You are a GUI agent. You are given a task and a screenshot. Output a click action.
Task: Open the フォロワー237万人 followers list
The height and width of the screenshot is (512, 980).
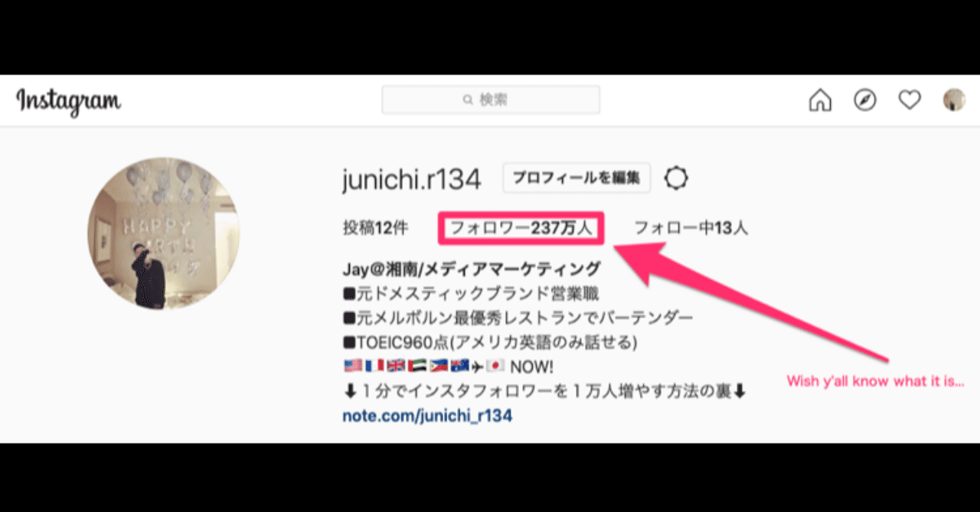pyautogui.click(x=521, y=228)
